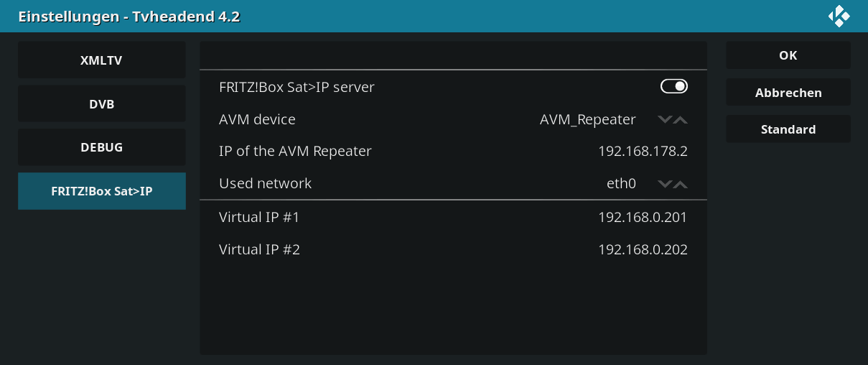Open the XMLTV settings category
868x365 pixels.
click(x=102, y=60)
